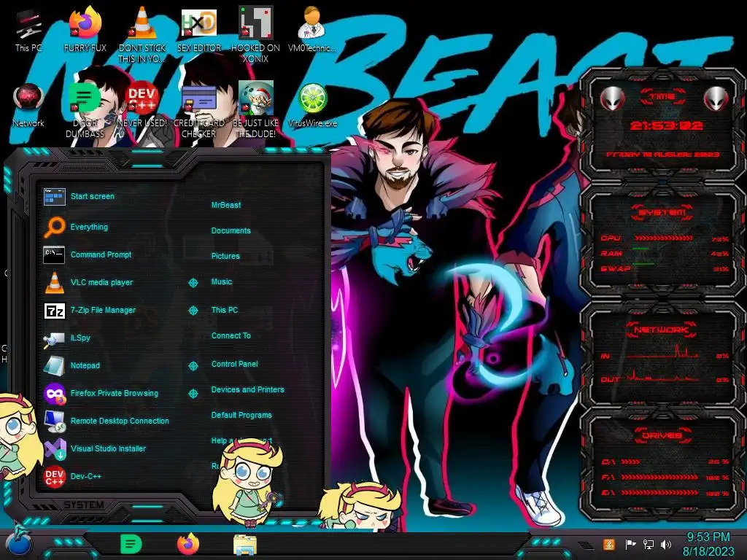747x560 pixels.
Task: Open This PC in start menu right pane
Action: 225,310
